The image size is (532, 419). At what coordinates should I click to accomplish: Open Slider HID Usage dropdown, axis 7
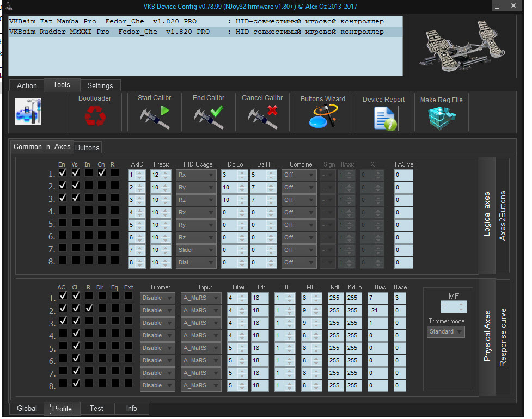(196, 250)
